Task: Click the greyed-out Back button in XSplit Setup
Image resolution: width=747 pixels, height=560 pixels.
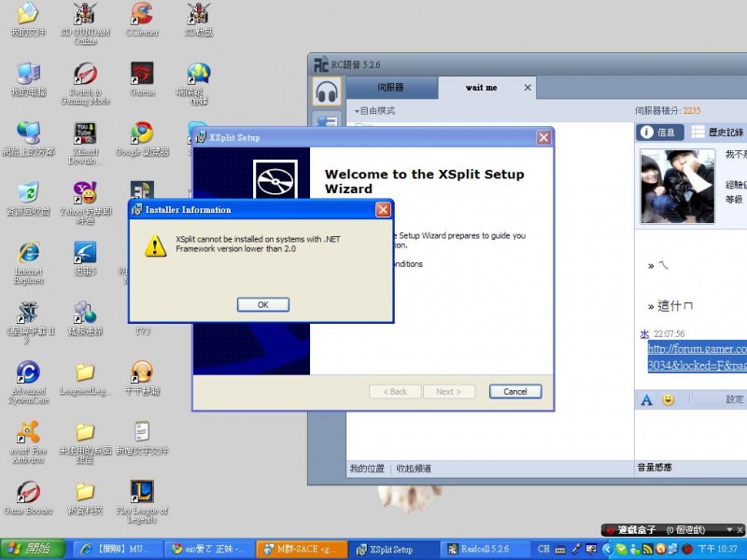Action: coord(395,391)
